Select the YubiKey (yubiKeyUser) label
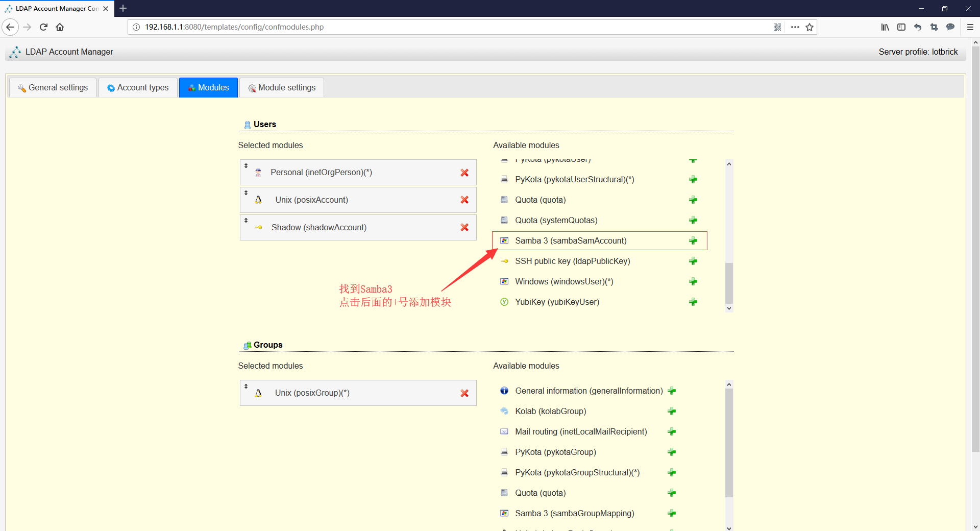The height and width of the screenshot is (531, 980). [557, 302]
